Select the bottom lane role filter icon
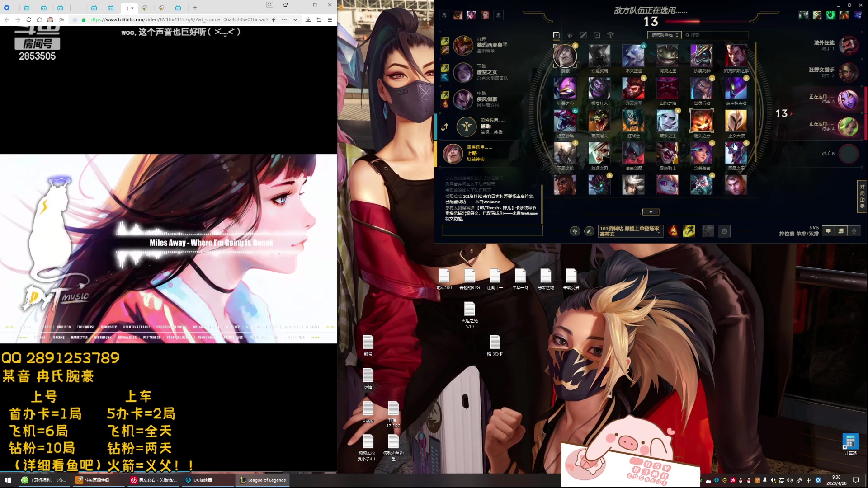The image size is (868, 488). 597,35
